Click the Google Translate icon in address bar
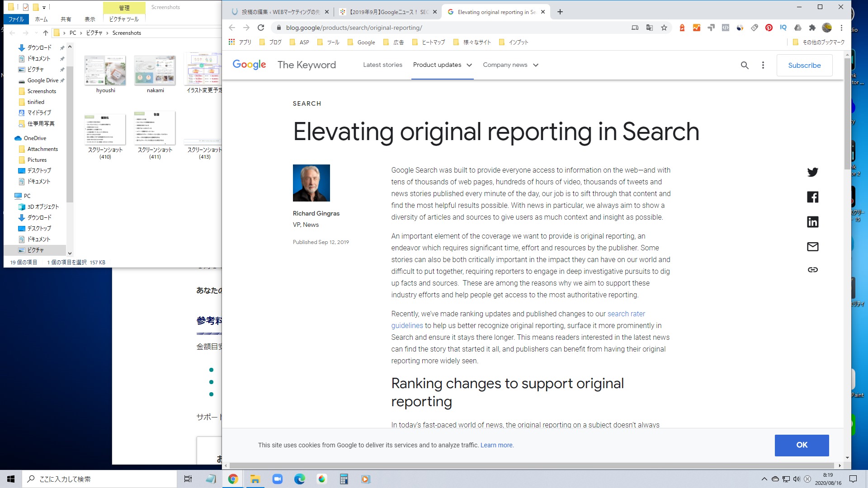The width and height of the screenshot is (868, 488). tap(649, 28)
